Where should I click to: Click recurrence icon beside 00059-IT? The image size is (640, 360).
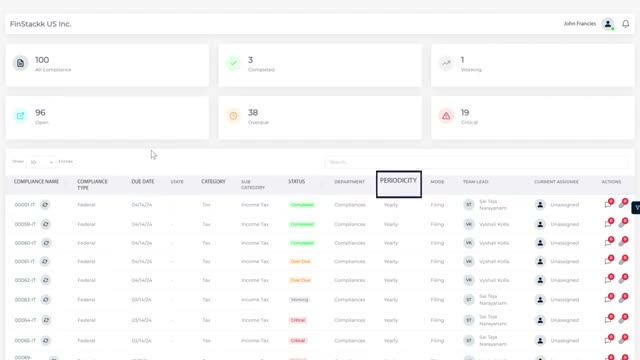click(x=46, y=224)
